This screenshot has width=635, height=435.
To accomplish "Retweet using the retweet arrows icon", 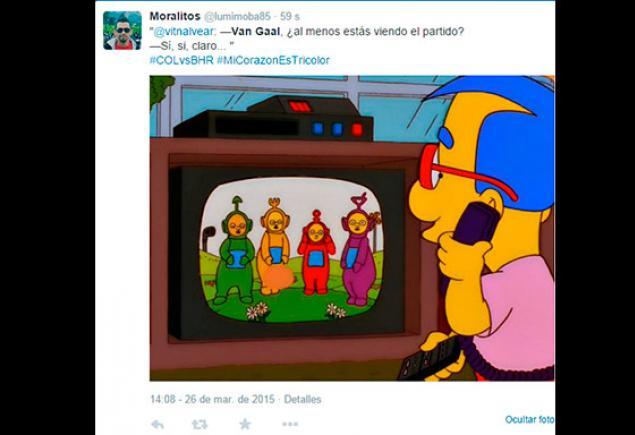I will pos(200,424).
